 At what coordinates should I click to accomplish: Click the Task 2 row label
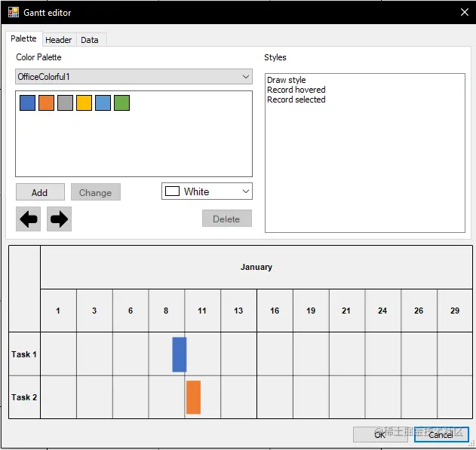[24, 397]
